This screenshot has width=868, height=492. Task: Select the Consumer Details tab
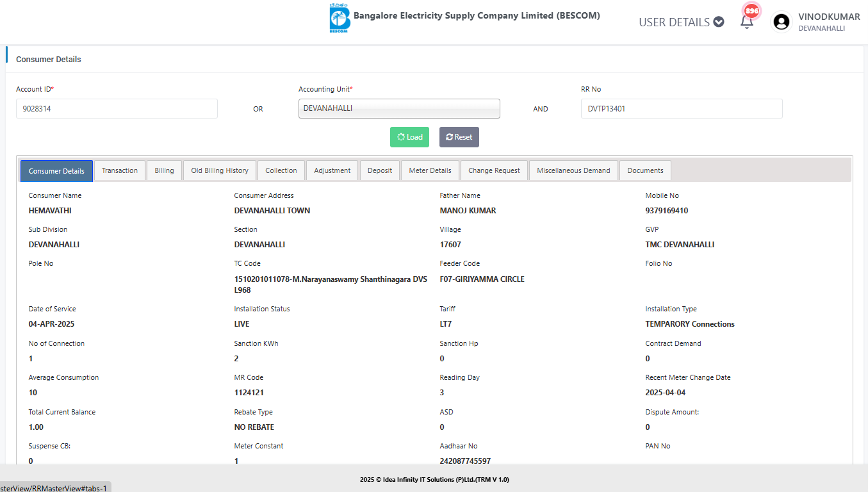click(x=56, y=171)
